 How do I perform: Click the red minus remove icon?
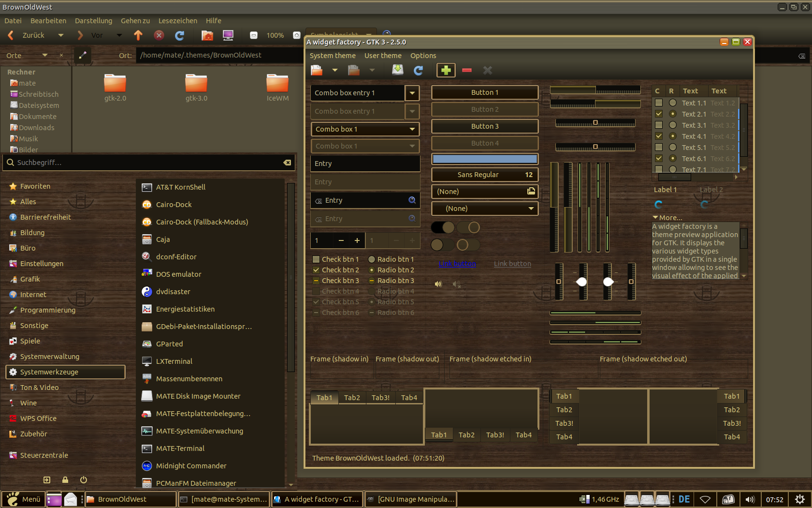coord(466,71)
